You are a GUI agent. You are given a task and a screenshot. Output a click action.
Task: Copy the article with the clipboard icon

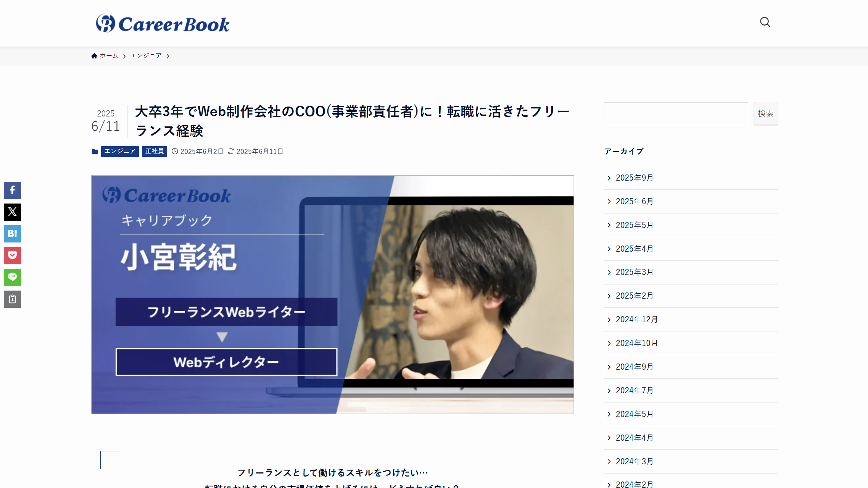[x=12, y=299]
